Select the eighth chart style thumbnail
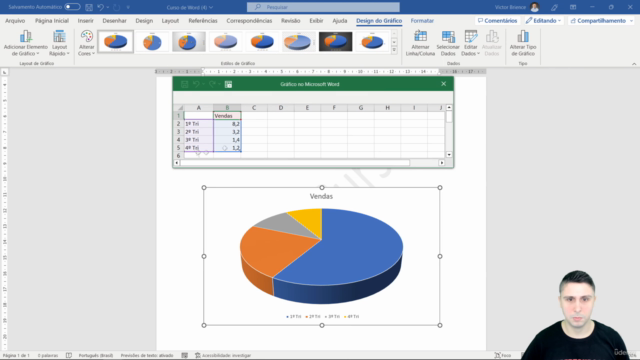 tap(372, 42)
